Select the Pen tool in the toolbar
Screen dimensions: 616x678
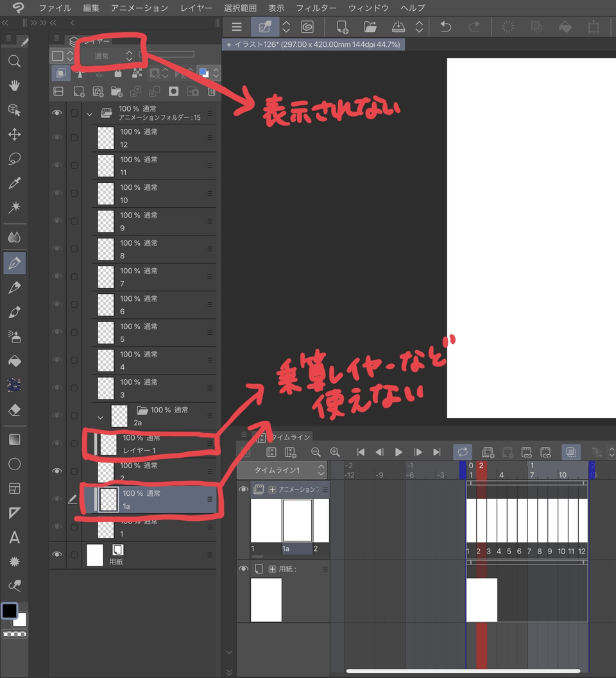coord(14,263)
